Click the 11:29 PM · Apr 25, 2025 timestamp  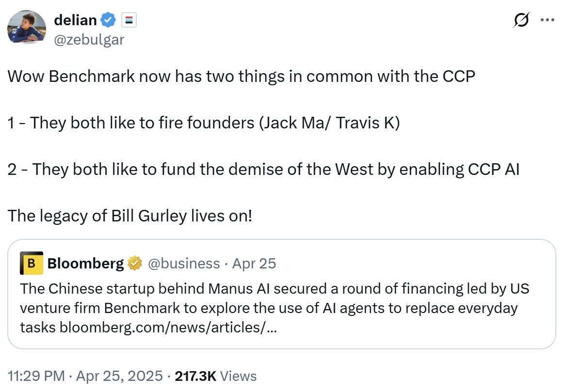pyautogui.click(x=84, y=376)
